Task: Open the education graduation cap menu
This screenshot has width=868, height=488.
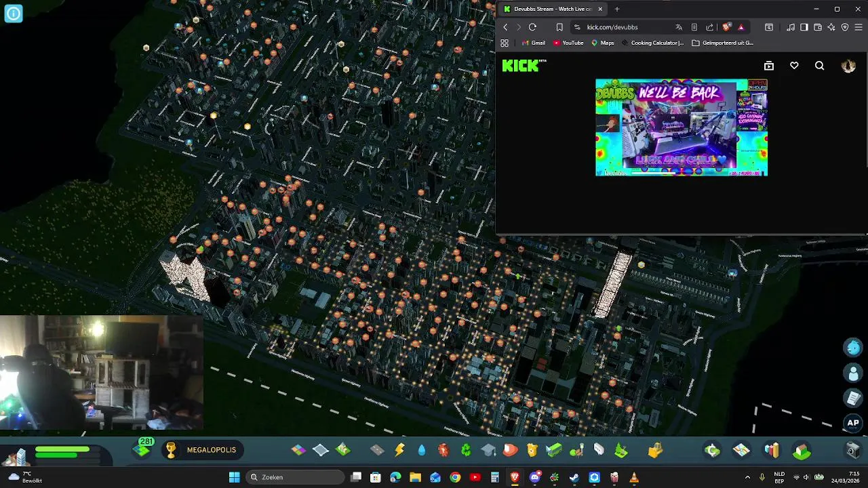Action: [x=488, y=450]
